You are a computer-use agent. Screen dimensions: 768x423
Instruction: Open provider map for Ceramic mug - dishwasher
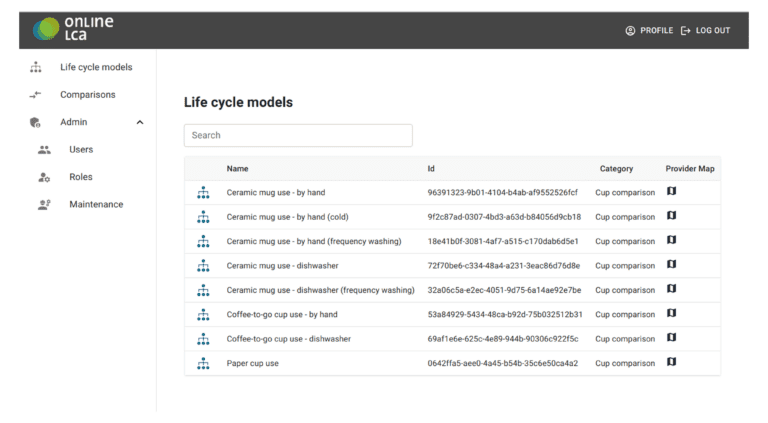[x=672, y=264]
